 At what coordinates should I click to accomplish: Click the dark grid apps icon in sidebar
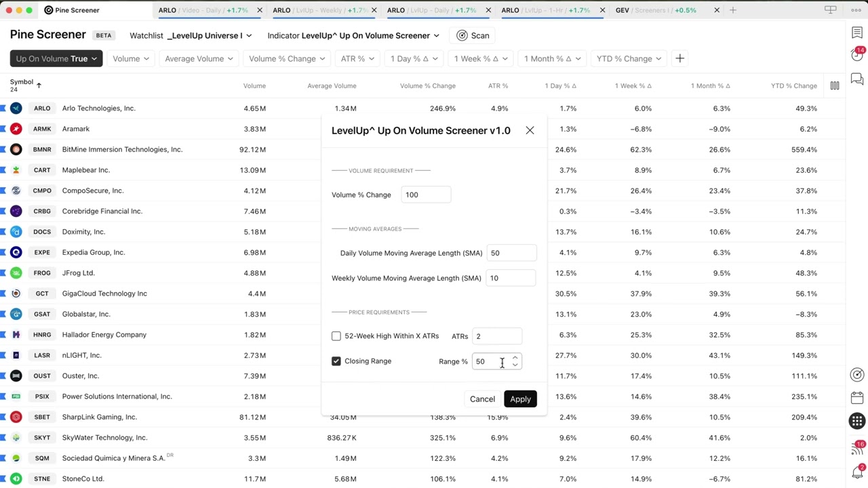857,420
